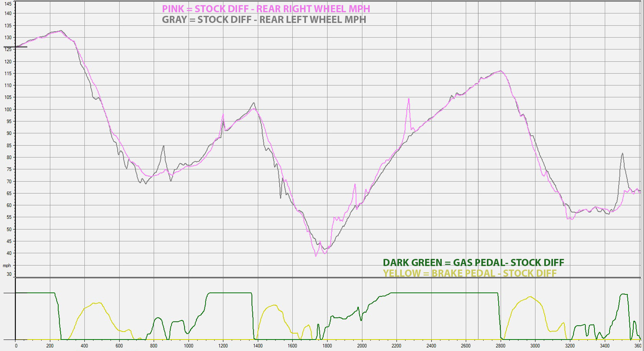Image resolution: width=644 pixels, height=351 pixels.
Task: Click the 'DARK GREEN = GAS PEDAL- STOCK DIFF' legend text
Action: tap(473, 262)
